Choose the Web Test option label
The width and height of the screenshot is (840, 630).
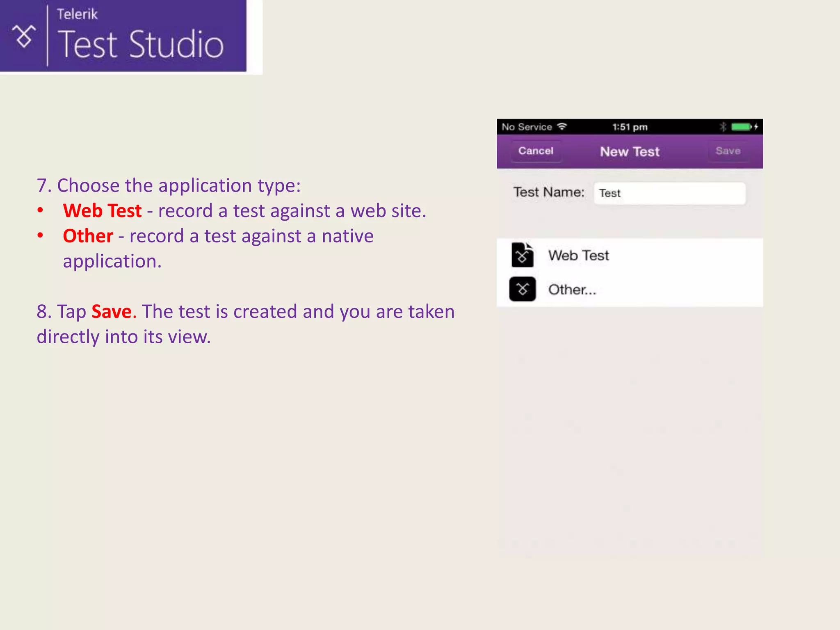(578, 256)
